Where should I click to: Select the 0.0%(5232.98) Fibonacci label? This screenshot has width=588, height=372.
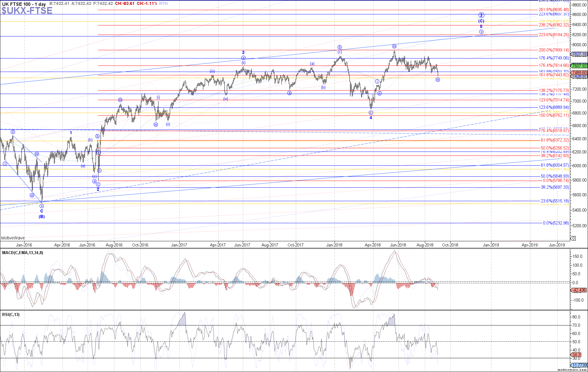pyautogui.click(x=556, y=223)
